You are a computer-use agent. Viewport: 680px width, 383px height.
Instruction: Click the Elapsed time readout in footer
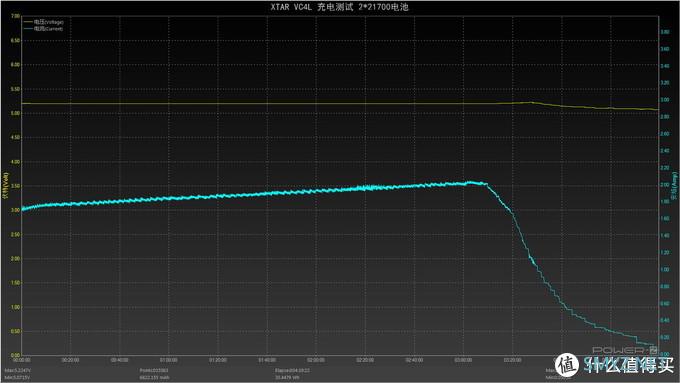pos(292,370)
